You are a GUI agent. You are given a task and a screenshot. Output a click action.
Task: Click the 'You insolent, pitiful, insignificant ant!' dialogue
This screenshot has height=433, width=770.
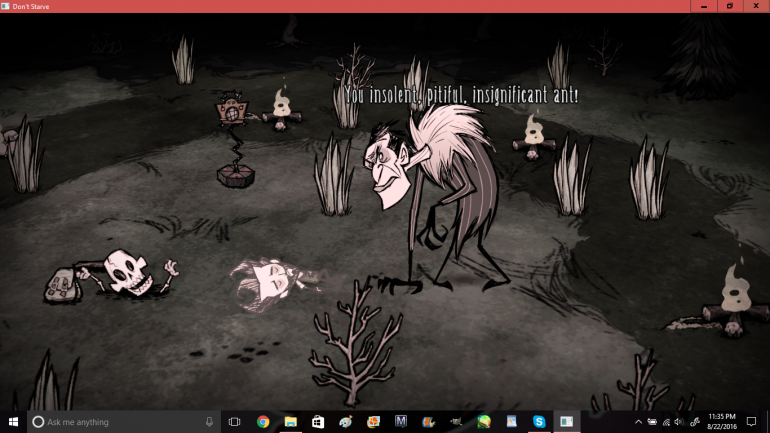461,95
